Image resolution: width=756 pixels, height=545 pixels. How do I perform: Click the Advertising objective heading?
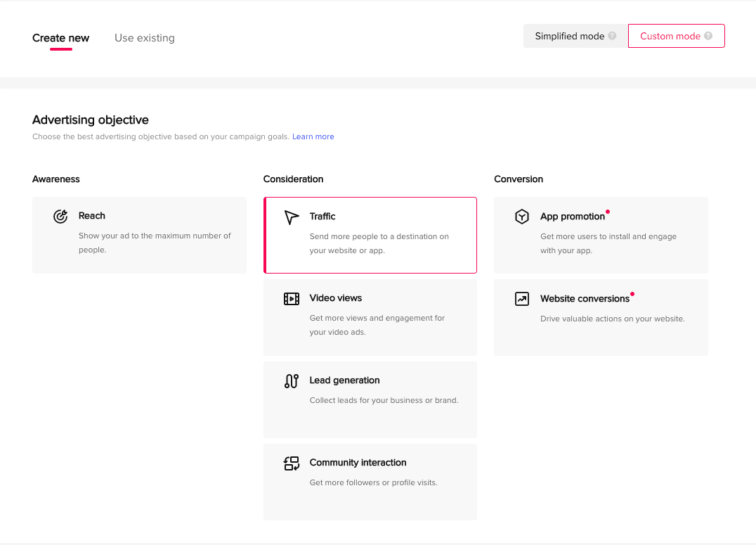coord(90,120)
